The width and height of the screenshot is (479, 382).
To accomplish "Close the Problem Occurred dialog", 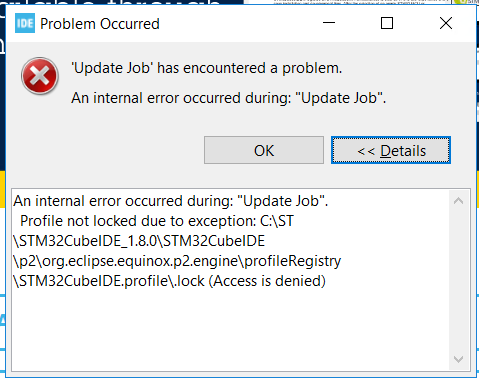I will point(446,23).
